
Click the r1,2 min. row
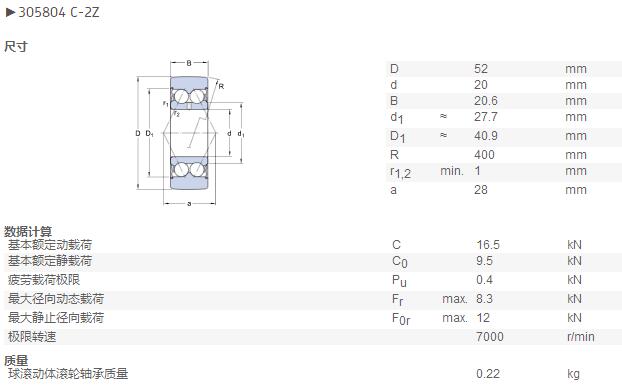(504, 172)
